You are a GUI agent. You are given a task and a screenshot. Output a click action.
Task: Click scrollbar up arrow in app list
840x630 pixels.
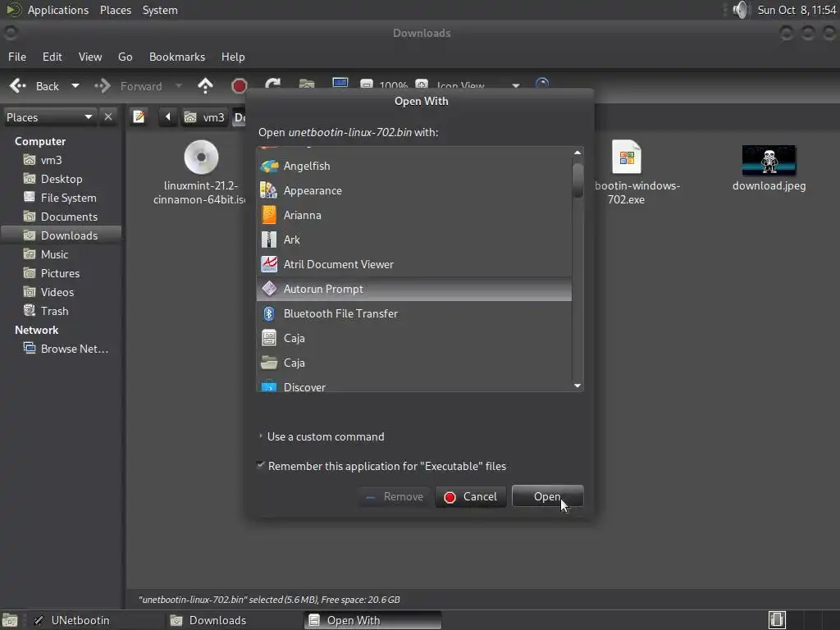click(x=577, y=153)
